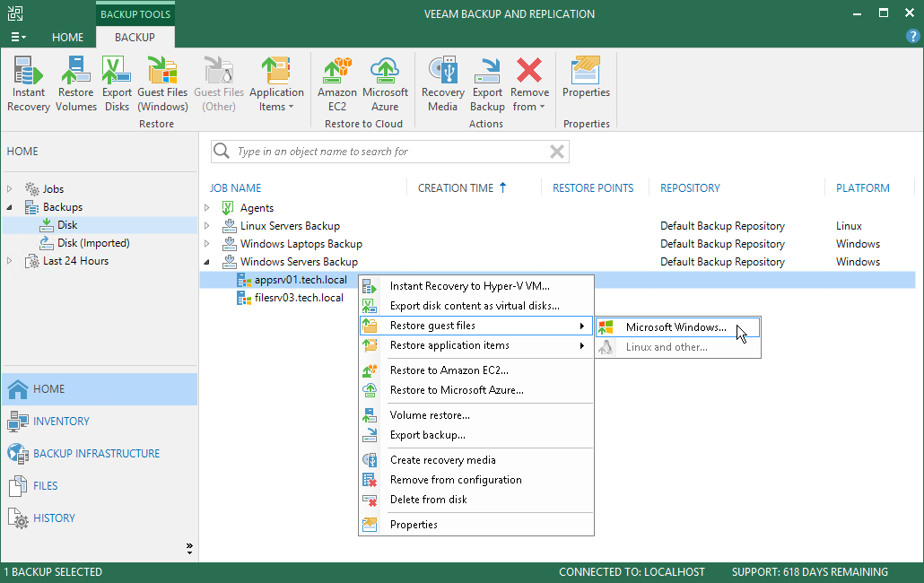Choose Export disk content as virtual disks
The image size is (924, 583).
[476, 306]
